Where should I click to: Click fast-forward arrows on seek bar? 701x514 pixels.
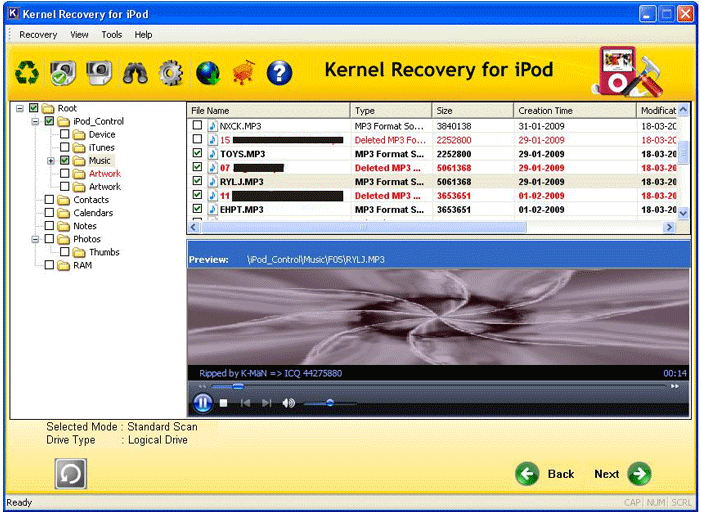[x=675, y=386]
